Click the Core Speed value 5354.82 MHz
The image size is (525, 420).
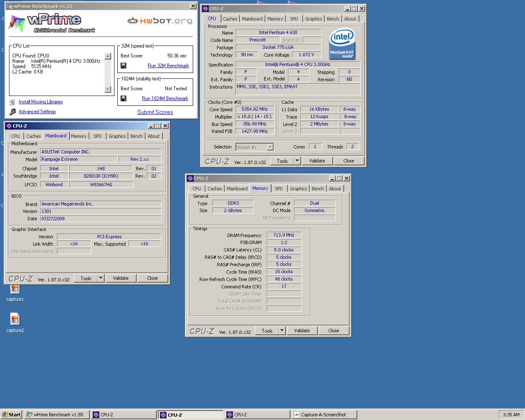[254, 110]
